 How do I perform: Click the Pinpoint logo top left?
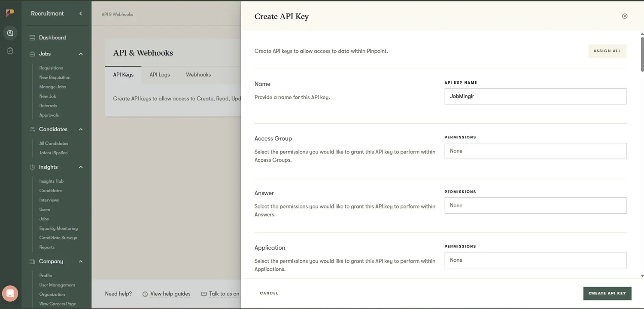(9, 13)
